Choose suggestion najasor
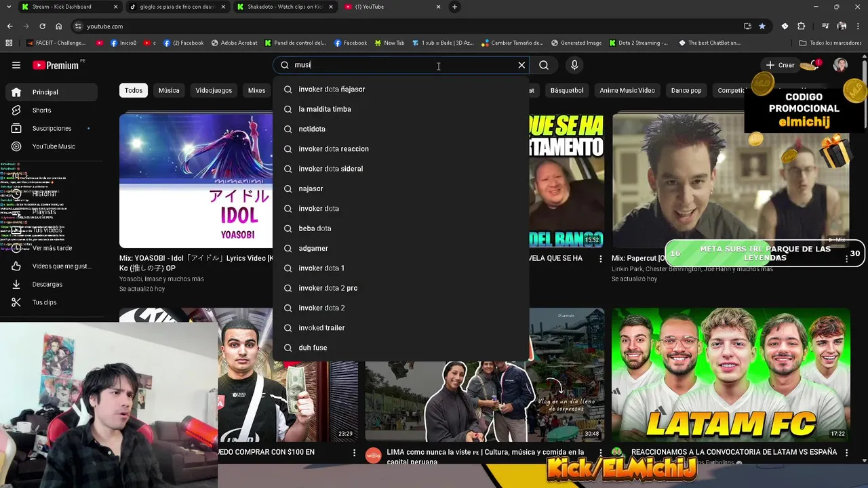Image resolution: width=868 pixels, height=488 pixels. (400, 188)
